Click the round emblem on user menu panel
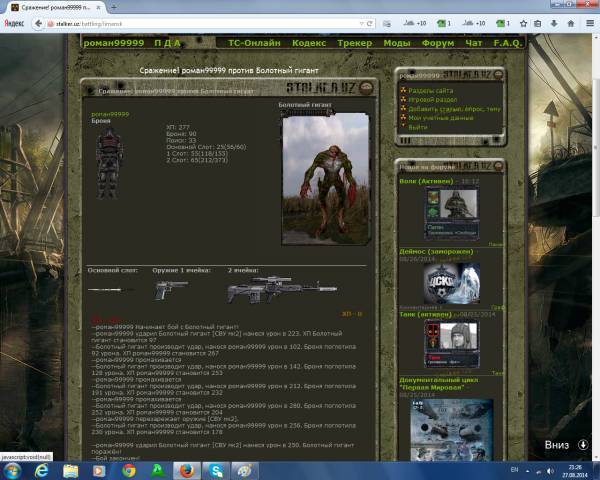Viewport: 600px width, 480px height. tap(498, 74)
